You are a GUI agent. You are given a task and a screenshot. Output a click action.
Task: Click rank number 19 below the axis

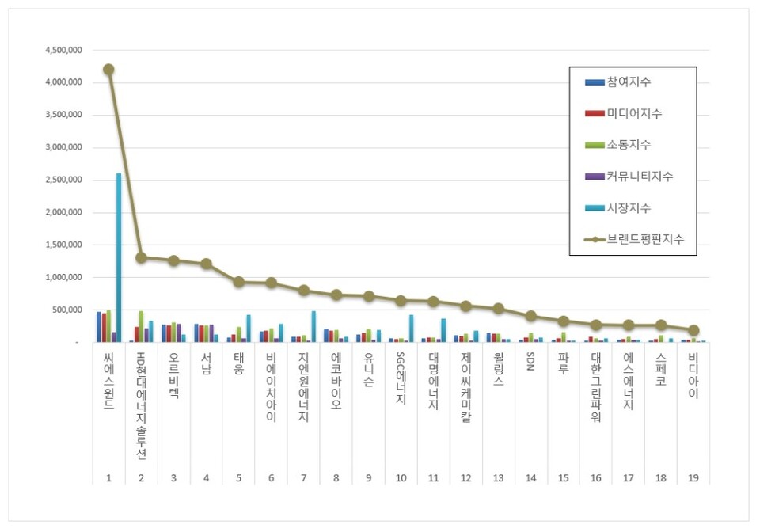point(693,478)
